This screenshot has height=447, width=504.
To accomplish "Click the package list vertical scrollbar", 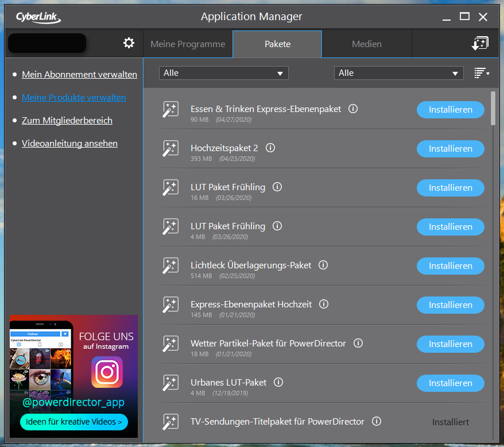I will tap(493, 108).
